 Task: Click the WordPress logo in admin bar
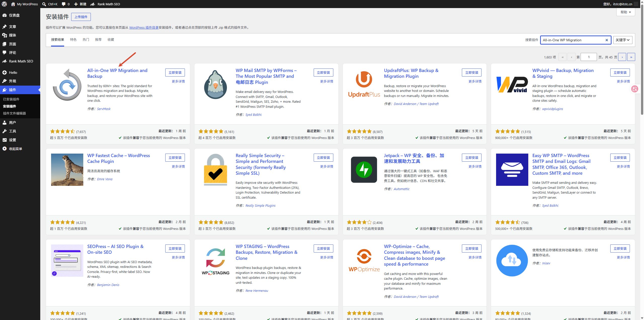(x=4, y=4)
